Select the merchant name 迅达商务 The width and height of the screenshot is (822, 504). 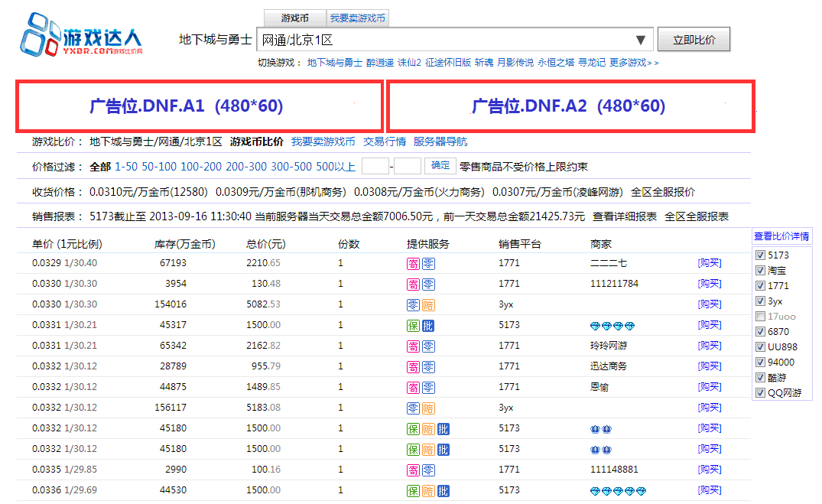pos(608,366)
